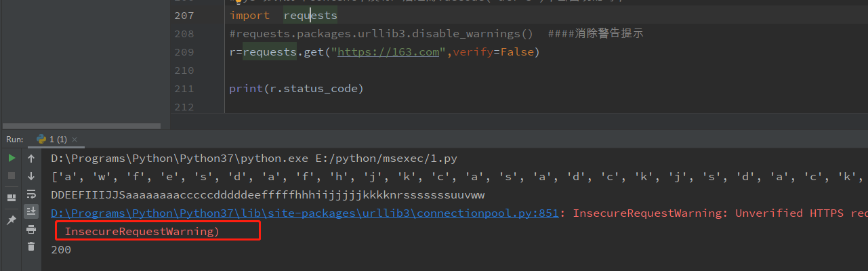This screenshot has width=868, height=271.
Task: Clear console with trash icon
Action: pos(31,247)
